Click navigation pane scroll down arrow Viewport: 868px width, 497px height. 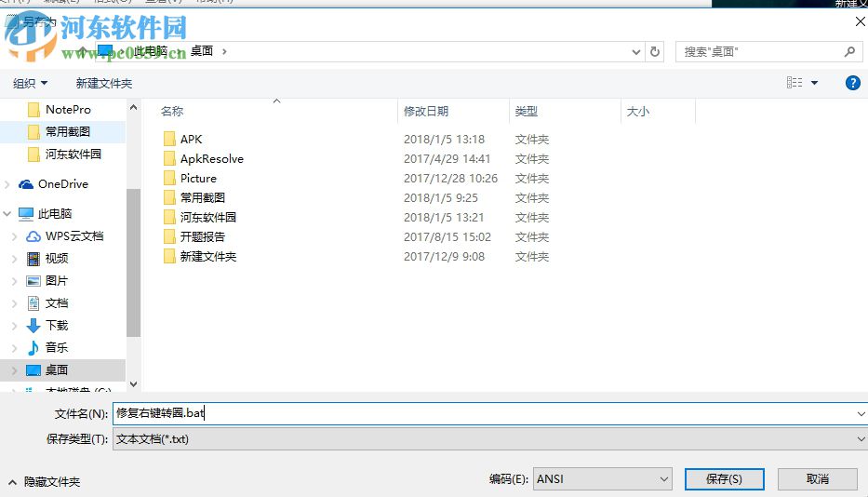[133, 383]
